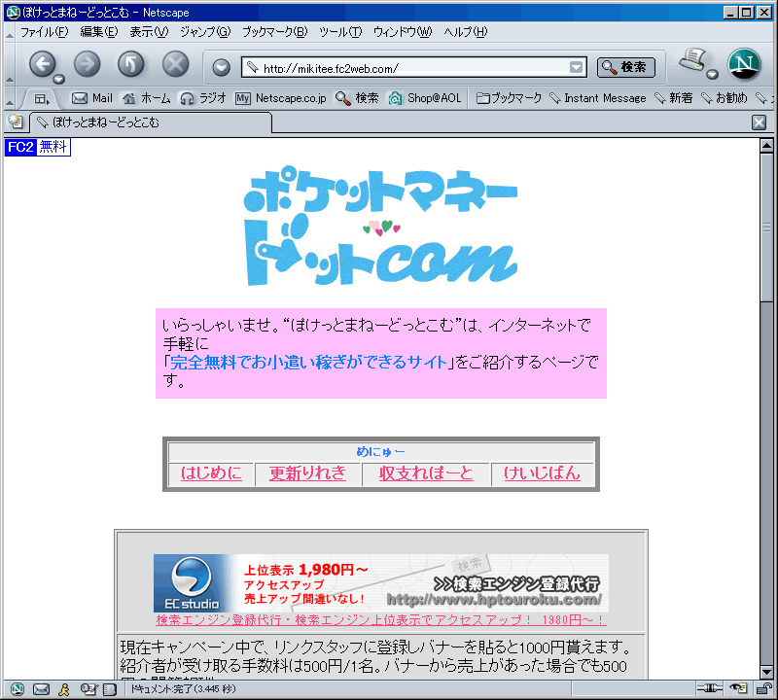Image resolution: width=778 pixels, height=700 pixels.
Task: Follow the 更新りれき menu link
Action: pyautogui.click(x=307, y=472)
